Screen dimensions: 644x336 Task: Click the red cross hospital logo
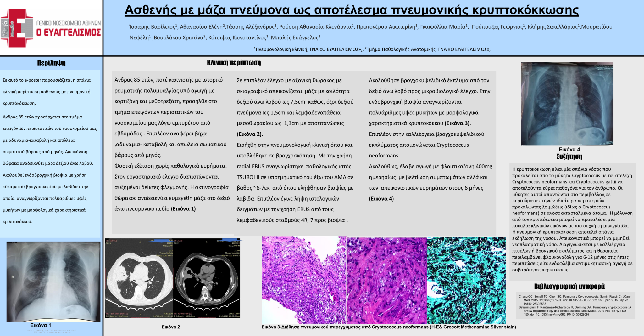click(17, 28)
